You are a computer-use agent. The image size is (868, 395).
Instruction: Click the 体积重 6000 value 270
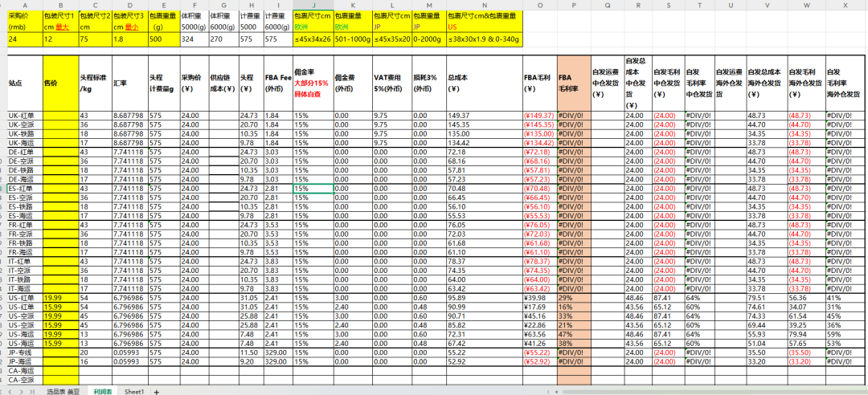[x=223, y=40]
